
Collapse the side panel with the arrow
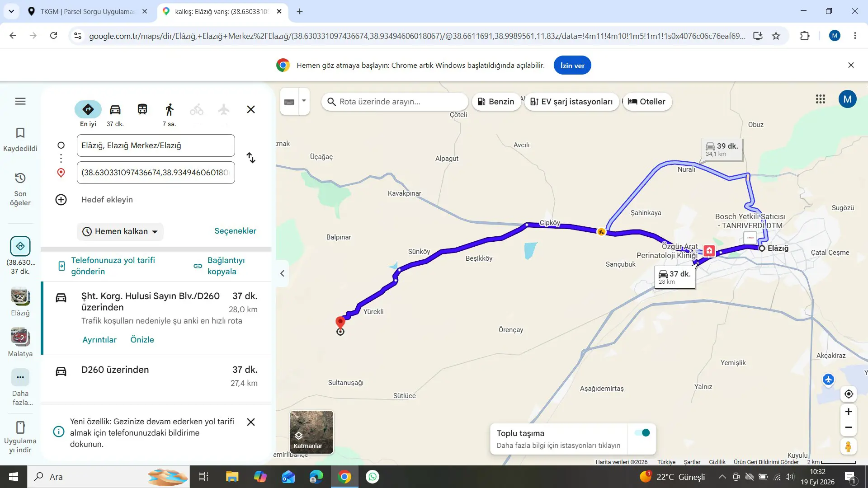[282, 273]
